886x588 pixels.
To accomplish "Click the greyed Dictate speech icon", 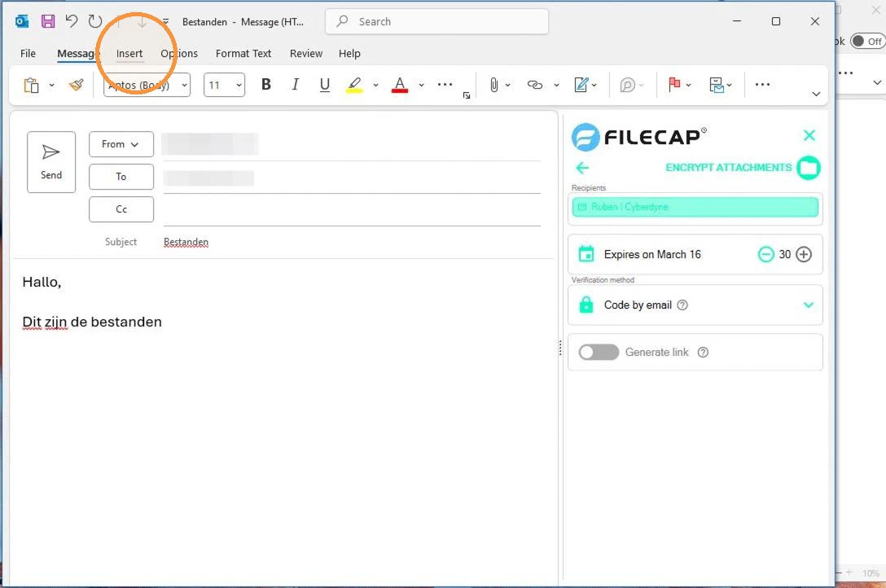I will [627, 85].
